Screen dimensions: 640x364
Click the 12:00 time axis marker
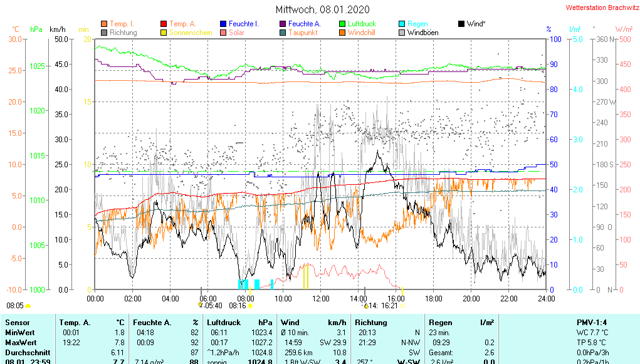tap(320, 298)
